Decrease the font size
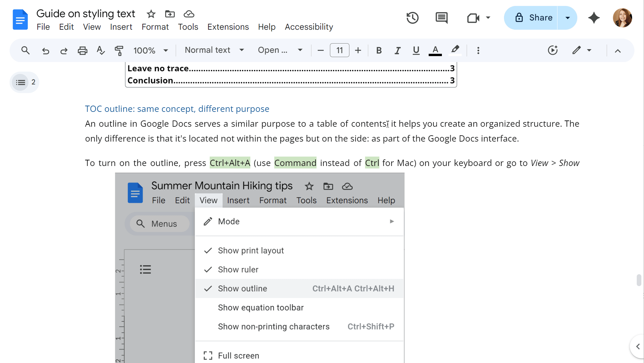 (x=320, y=50)
